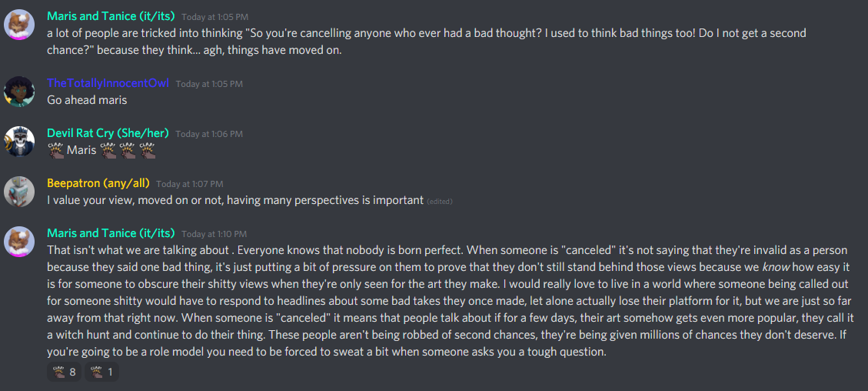Click Maris and Tanice avatar beside 1:05 PM message
Screen dimensions: 868x391
[x=19, y=25]
